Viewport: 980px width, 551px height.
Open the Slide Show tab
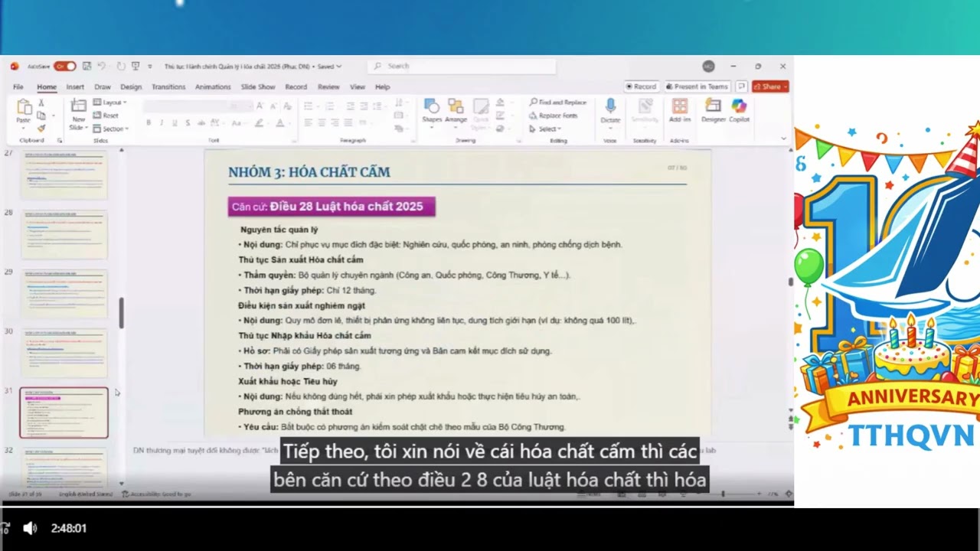pos(258,87)
